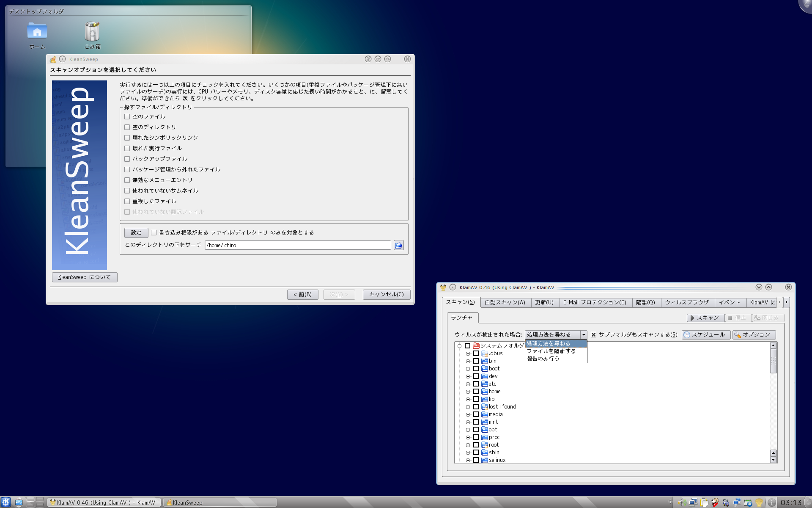Image resolution: width=812 pixels, height=508 pixels.
Task: Collapse the システムフォルダ tree node
Action: [x=459, y=346]
